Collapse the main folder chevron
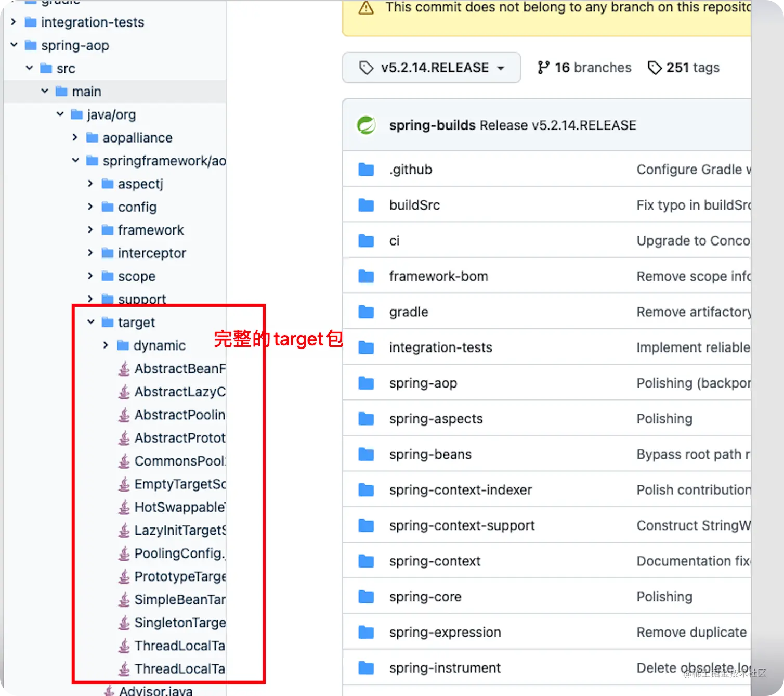784x696 pixels. click(45, 91)
